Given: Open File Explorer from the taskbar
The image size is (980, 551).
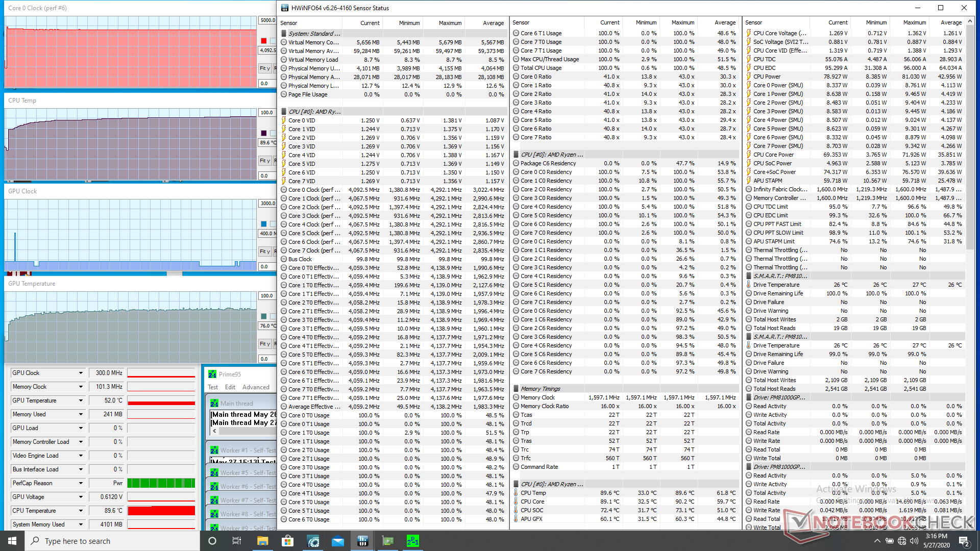Looking at the screenshot, I should (262, 541).
